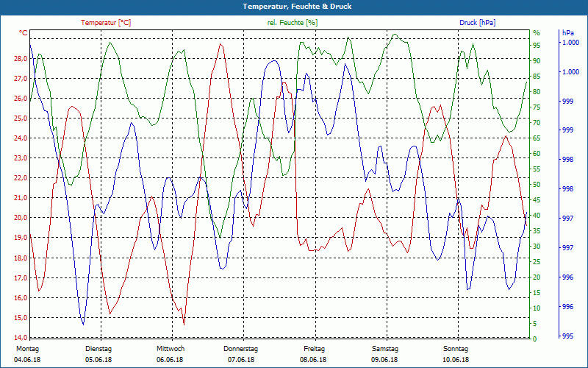Click the '24,0' temperature axis value
Screen dimensions: 588x368
point(21,138)
